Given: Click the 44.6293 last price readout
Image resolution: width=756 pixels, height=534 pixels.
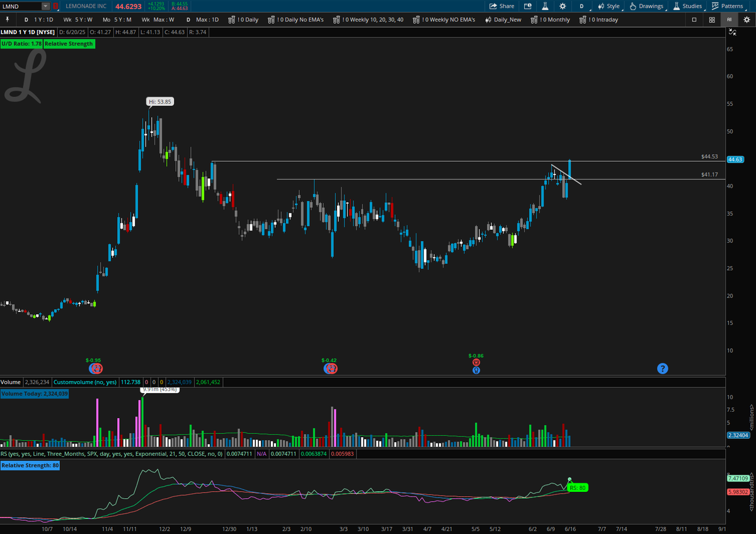Looking at the screenshot, I should pos(128,6).
